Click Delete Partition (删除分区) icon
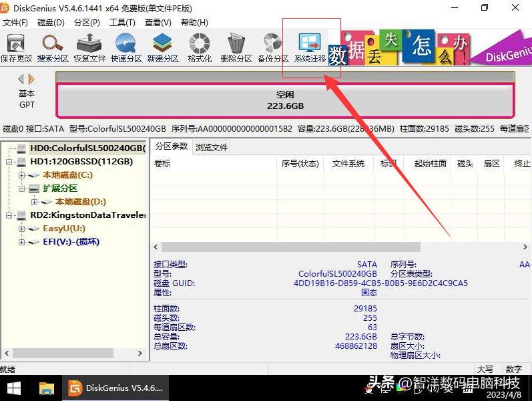 click(236, 48)
